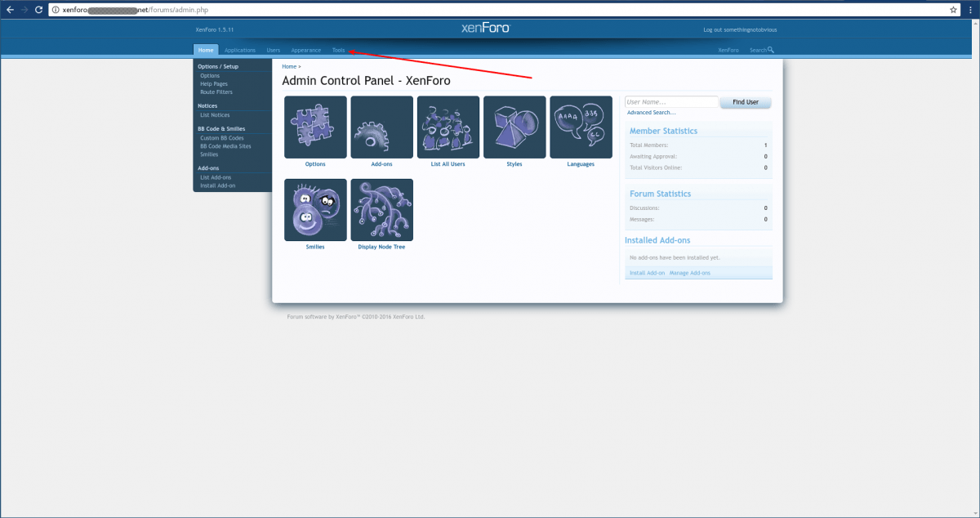Screen dimensions: 980x518
Task: Open the Advanced Search link
Action: click(650, 112)
